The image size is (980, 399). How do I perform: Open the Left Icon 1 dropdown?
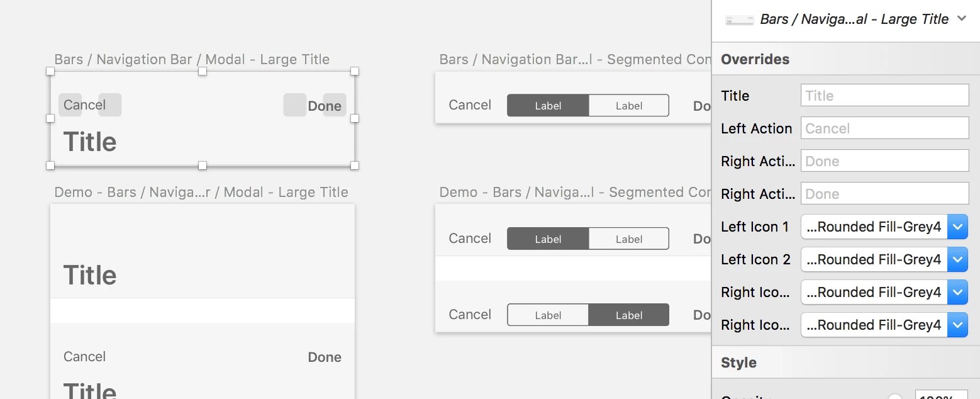[884, 227]
